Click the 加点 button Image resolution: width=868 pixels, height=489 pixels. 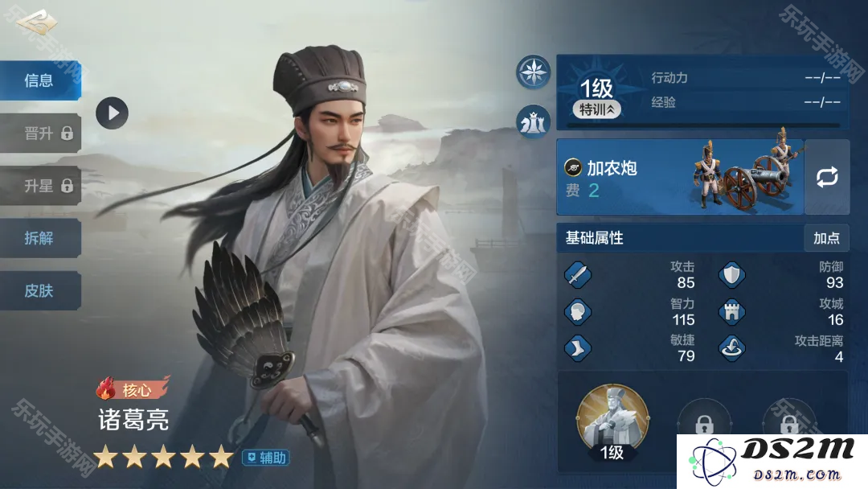coord(826,238)
